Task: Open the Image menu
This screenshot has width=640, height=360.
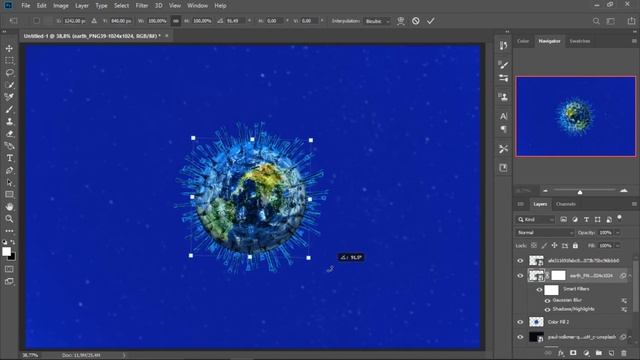Action: click(x=61, y=6)
